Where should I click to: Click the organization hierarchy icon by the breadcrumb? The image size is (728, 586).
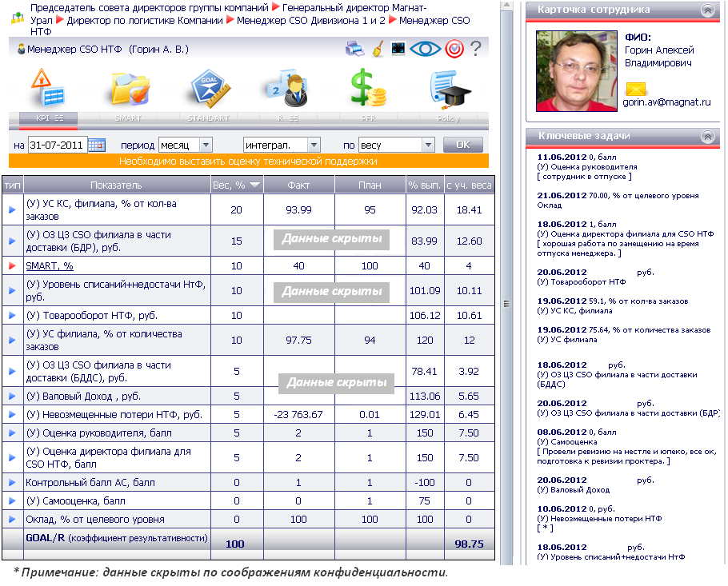point(18,18)
